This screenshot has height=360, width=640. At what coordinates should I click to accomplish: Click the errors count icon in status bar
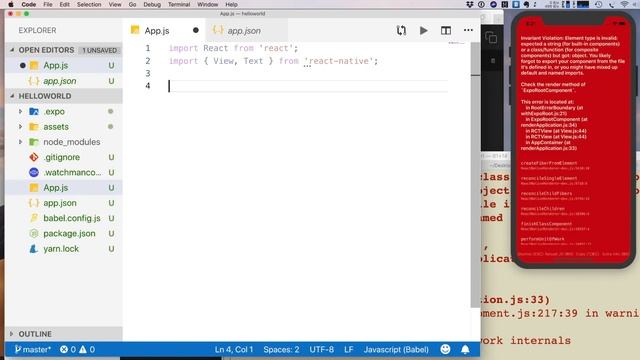(x=64, y=349)
